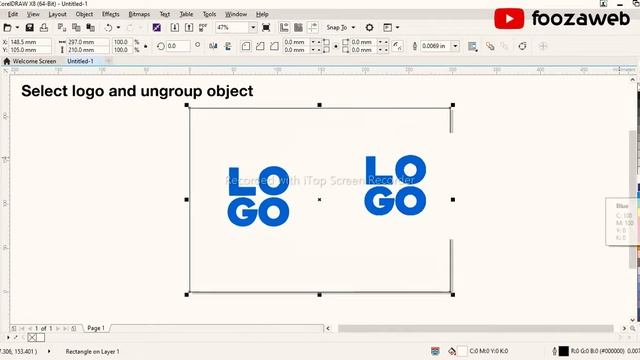Open the Window menu

point(236,14)
